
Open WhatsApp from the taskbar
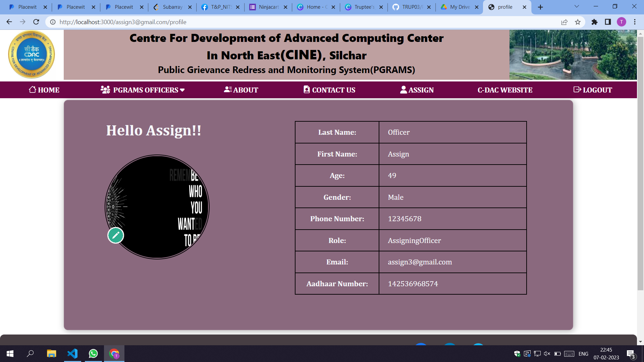pos(93,354)
